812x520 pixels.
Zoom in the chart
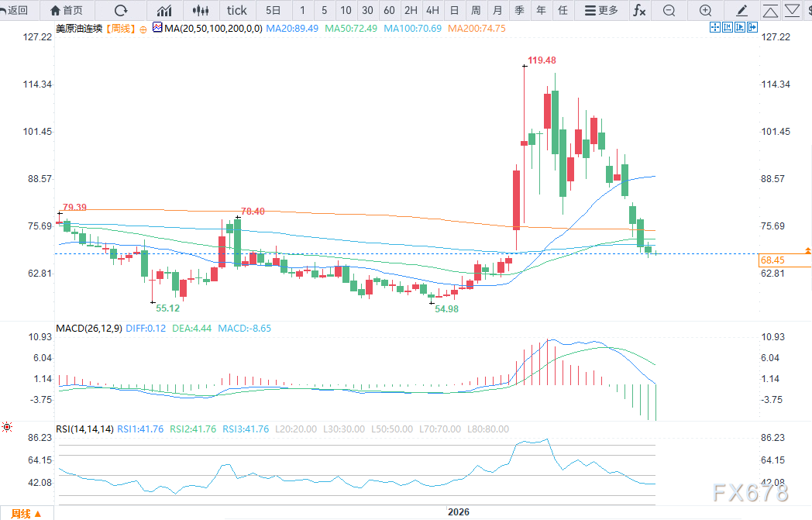[x=705, y=10]
